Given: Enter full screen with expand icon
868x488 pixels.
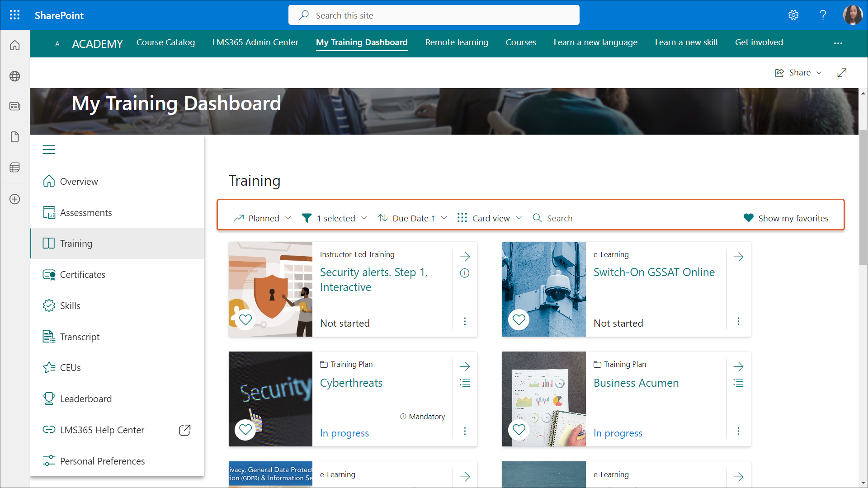Looking at the screenshot, I should 842,73.
